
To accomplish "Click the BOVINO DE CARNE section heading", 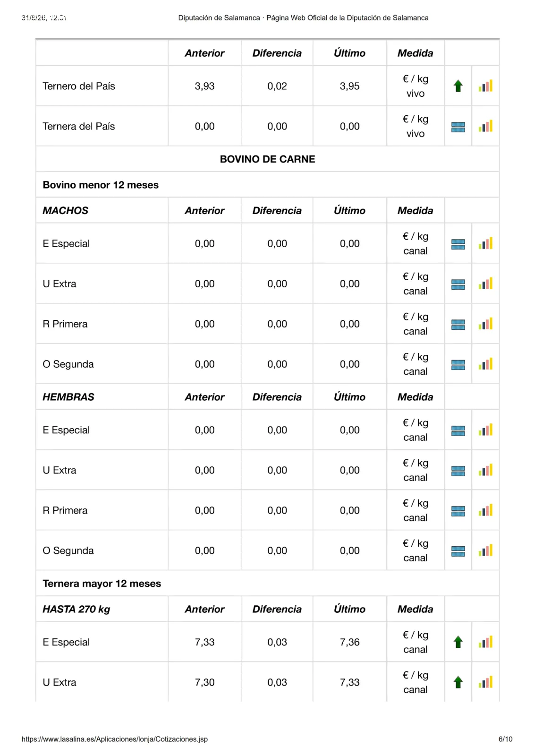I will tap(267, 159).
